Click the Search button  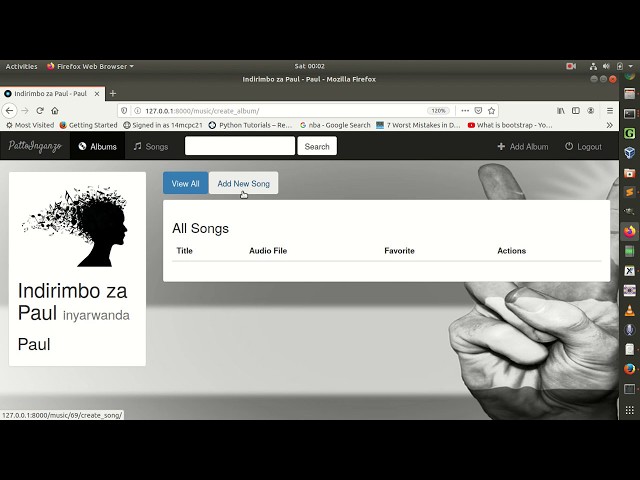click(x=317, y=146)
